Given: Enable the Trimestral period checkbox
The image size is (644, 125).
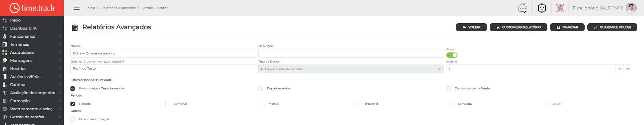Looking at the screenshot, I should tap(357, 104).
